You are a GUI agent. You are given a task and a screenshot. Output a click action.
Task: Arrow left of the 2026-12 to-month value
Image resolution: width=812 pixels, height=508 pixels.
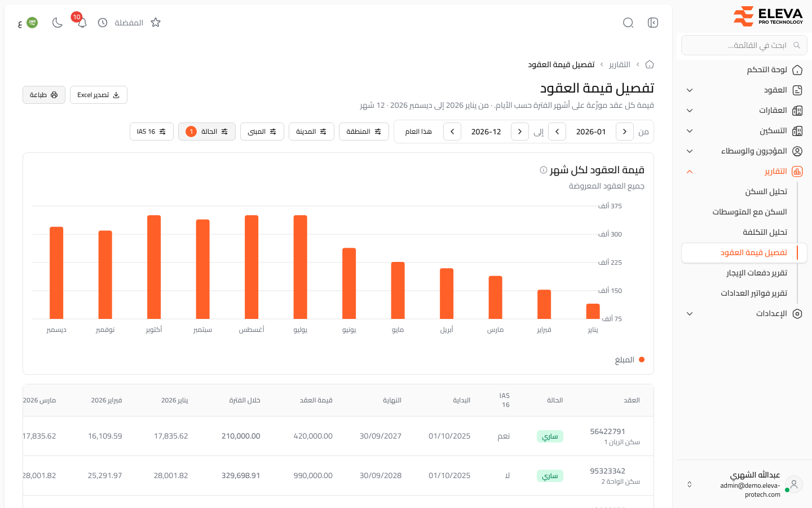(x=452, y=132)
